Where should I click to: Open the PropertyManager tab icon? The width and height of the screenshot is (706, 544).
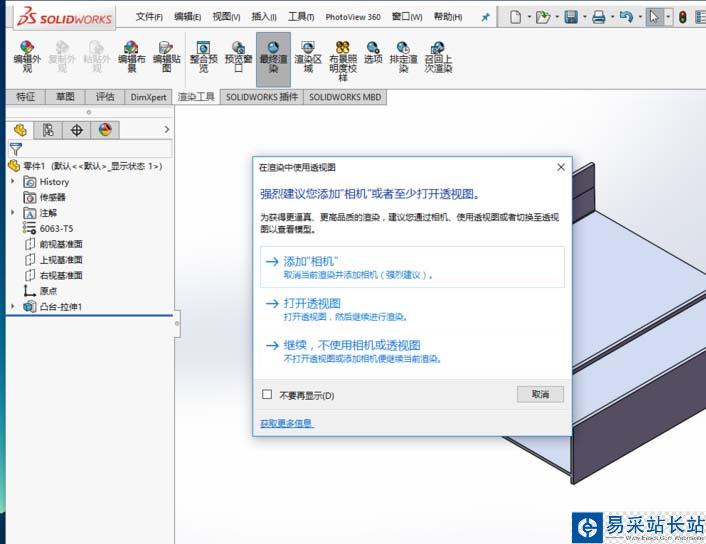pos(48,130)
